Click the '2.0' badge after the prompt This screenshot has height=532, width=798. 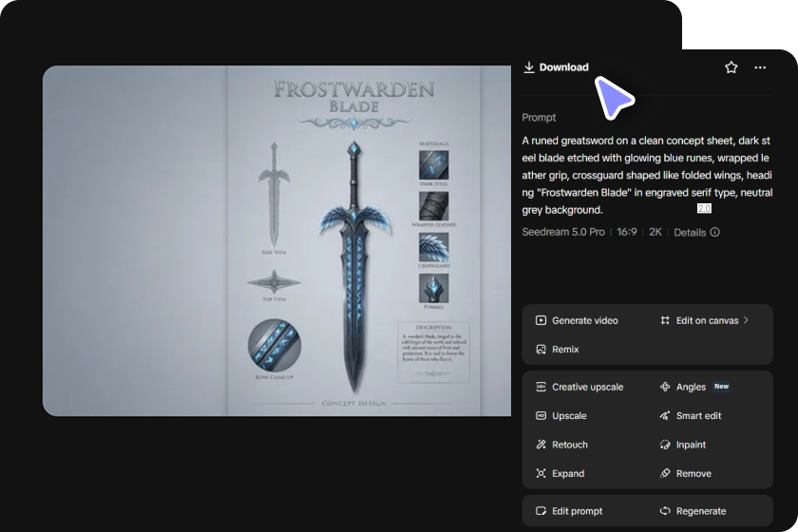[704, 209]
